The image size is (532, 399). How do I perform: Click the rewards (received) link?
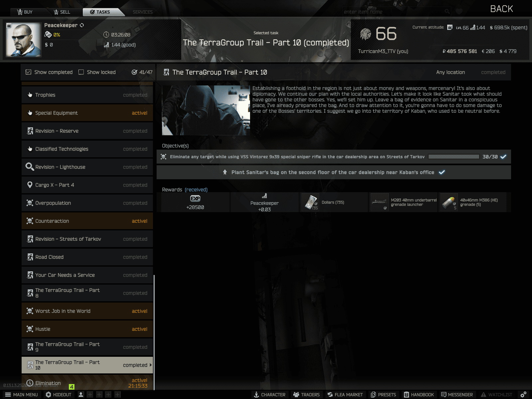(196, 190)
